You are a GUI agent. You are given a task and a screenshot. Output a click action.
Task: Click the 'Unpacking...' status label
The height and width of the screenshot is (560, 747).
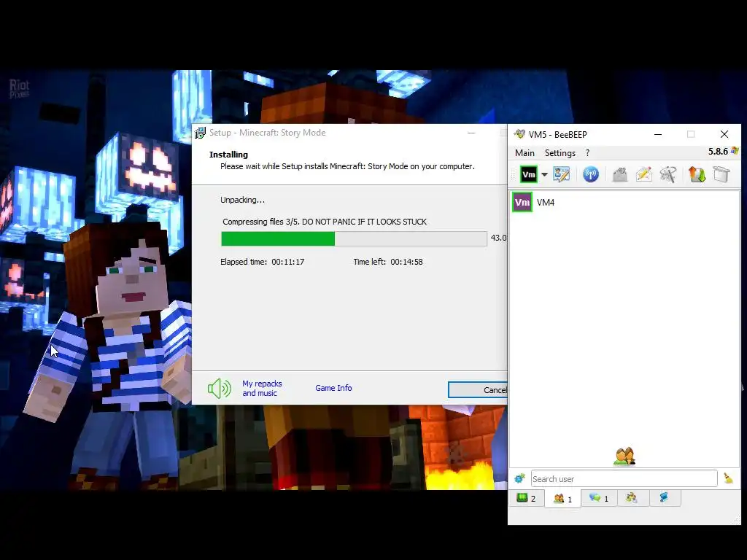click(242, 200)
